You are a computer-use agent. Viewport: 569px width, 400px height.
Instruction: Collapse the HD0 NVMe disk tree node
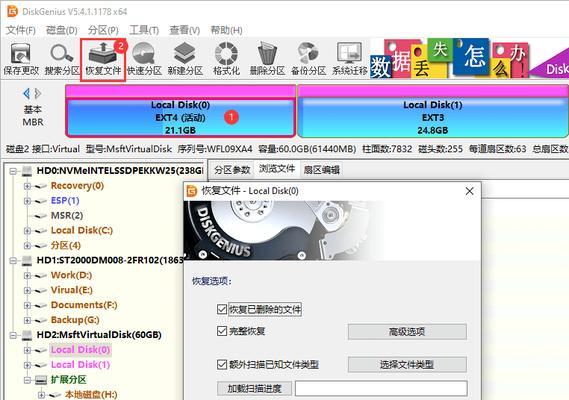click(x=13, y=171)
